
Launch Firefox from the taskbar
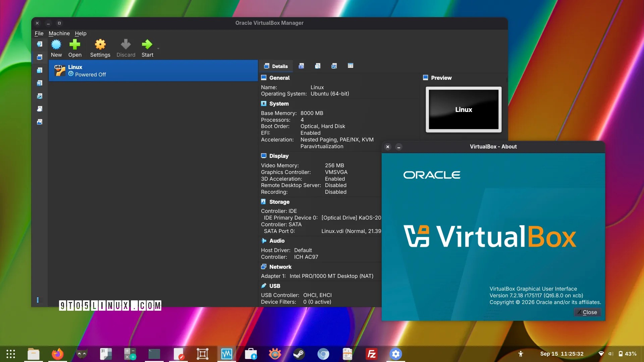click(x=58, y=354)
